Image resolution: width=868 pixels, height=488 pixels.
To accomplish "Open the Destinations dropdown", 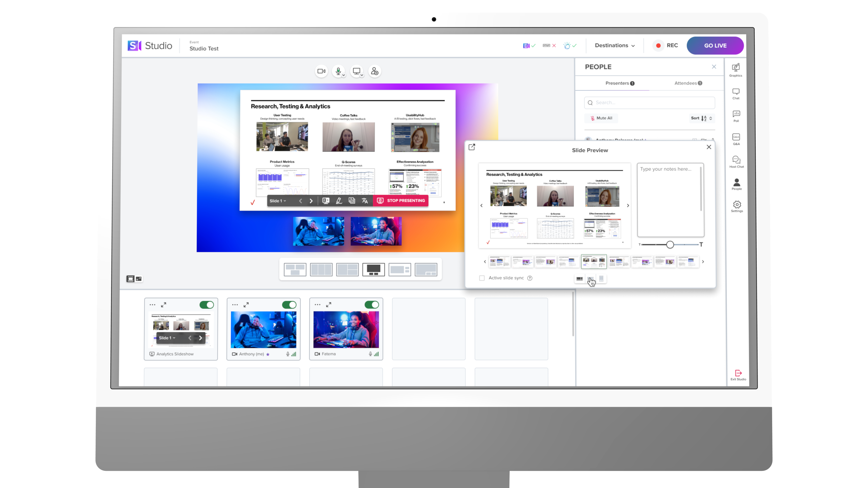I will point(614,45).
